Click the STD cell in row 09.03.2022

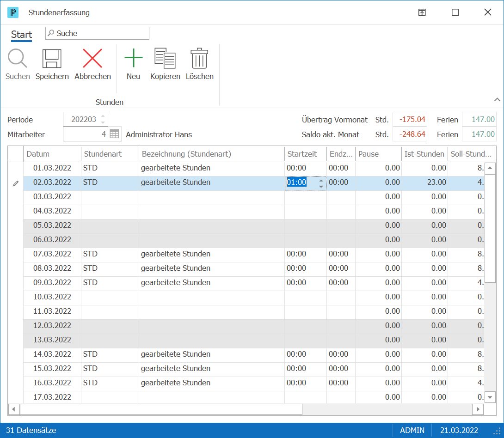coord(110,283)
